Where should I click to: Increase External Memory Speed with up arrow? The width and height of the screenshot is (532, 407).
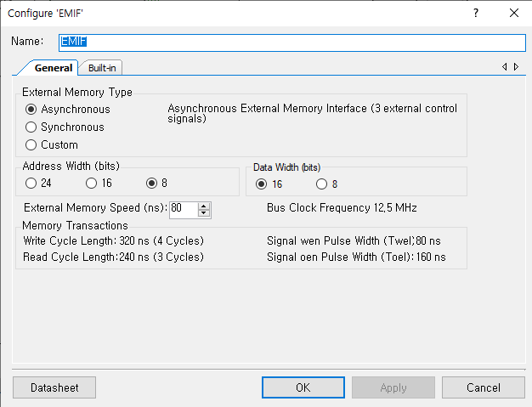(x=204, y=206)
